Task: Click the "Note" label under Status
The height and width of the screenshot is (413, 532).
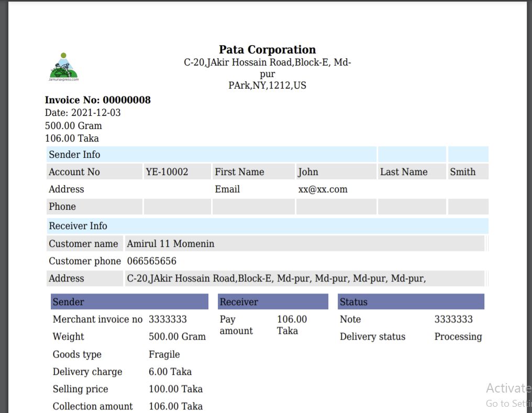Action: 350,319
